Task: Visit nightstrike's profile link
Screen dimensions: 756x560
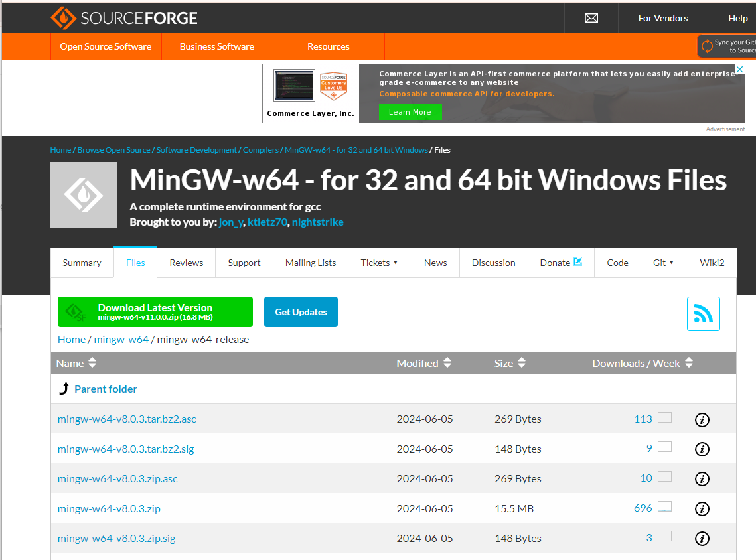Action: [318, 222]
